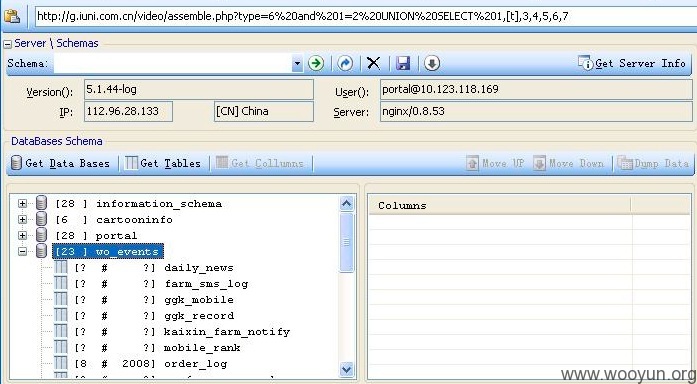The width and height of the screenshot is (697, 384).
Task: Click the tree scrollbar down arrow
Action: [347, 369]
